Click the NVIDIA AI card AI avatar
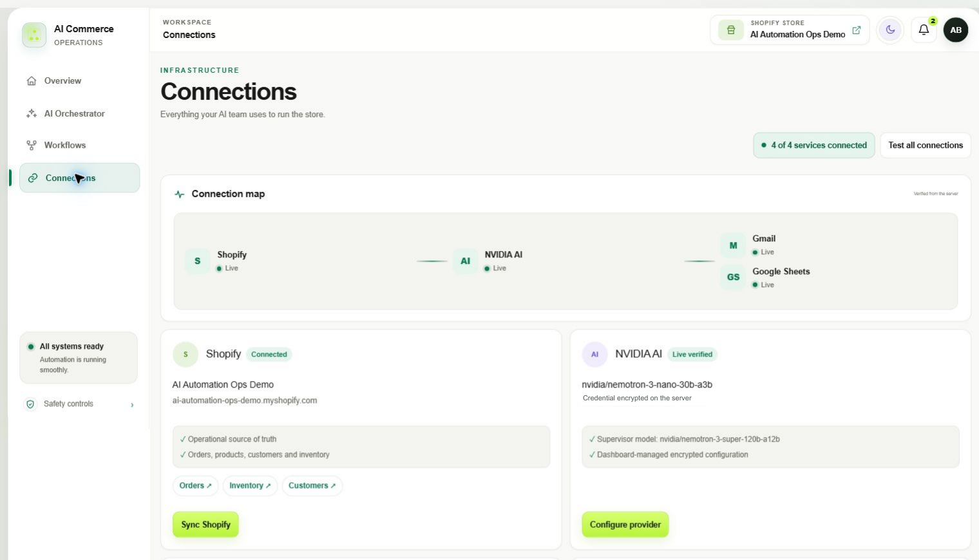This screenshot has width=979, height=560. [594, 354]
